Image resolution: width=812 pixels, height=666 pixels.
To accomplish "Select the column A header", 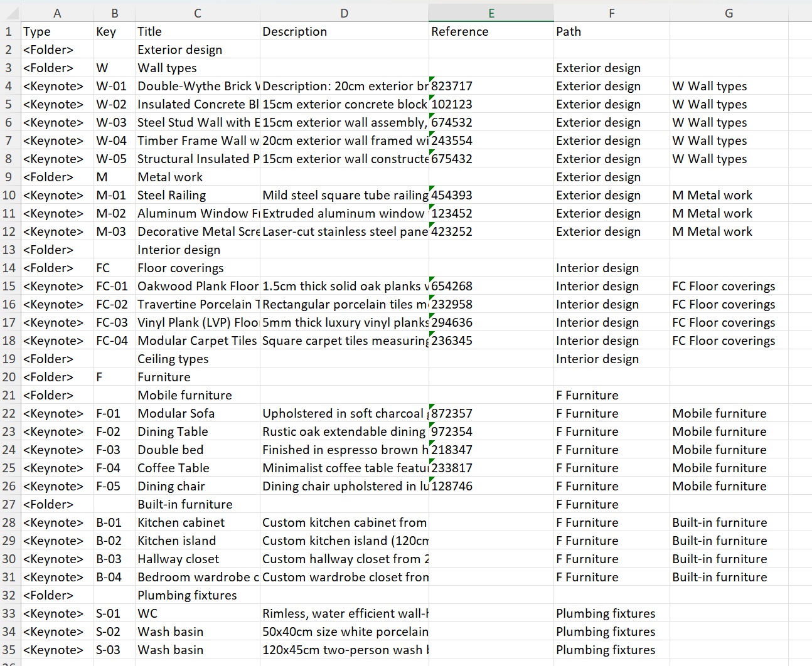I will coord(57,12).
